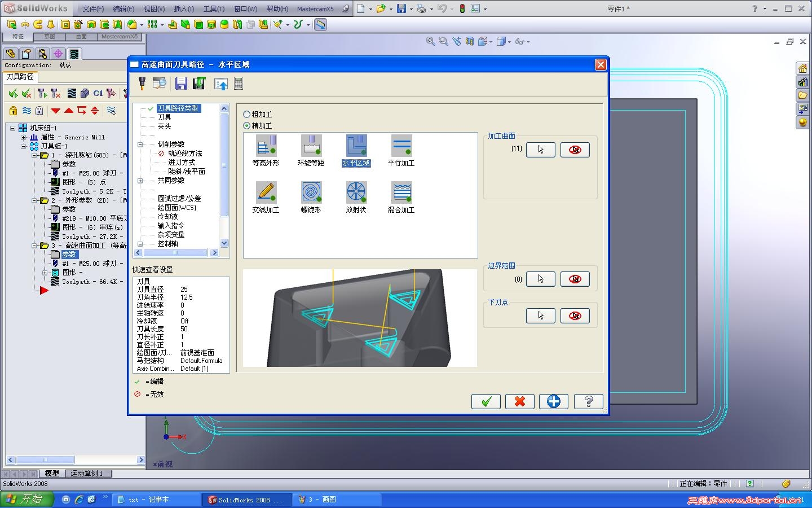Open the 文件(F) menu
Viewport: 812px width, 508px height.
(93, 9)
